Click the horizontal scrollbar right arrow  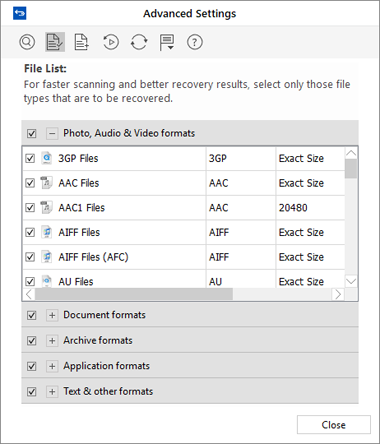[338, 294]
